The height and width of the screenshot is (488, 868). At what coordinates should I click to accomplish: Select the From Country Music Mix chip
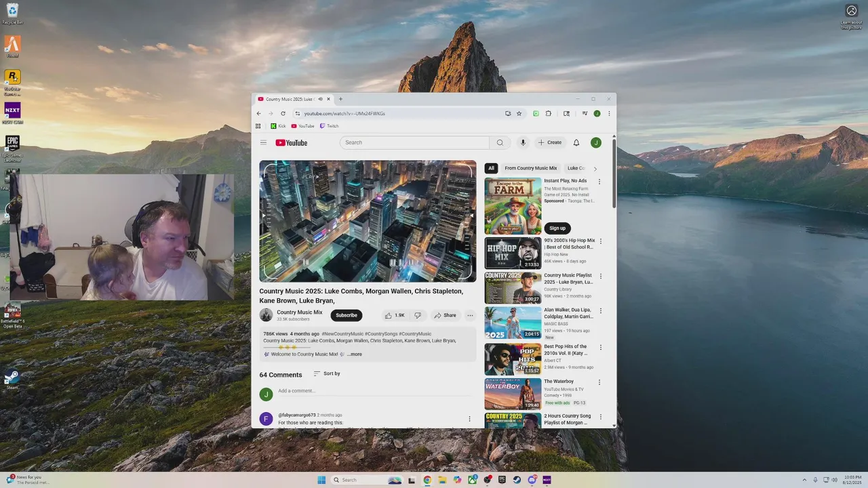(x=531, y=168)
